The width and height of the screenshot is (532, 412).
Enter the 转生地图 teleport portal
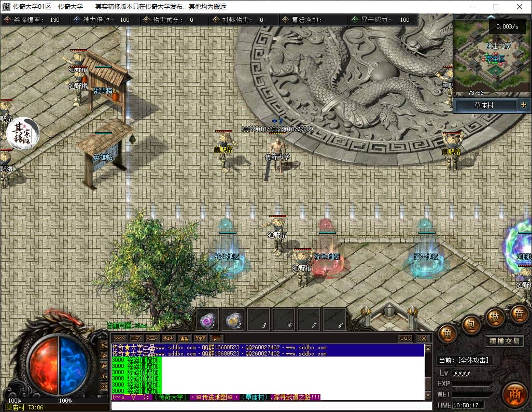pos(228,249)
